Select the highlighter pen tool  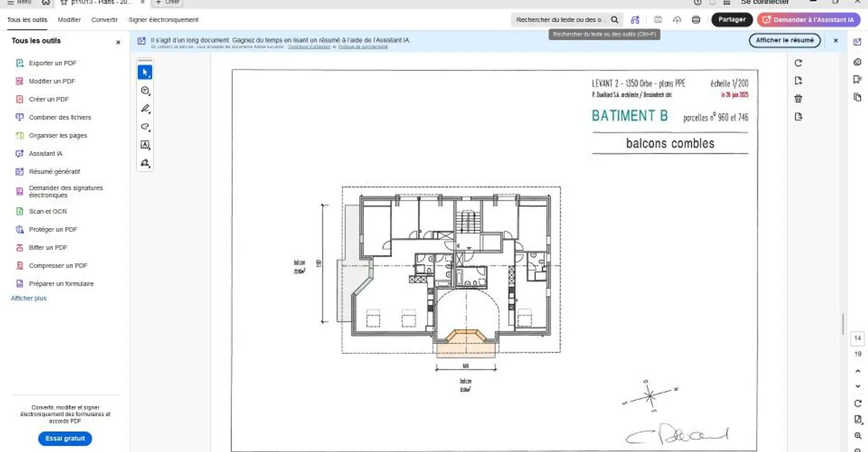click(145, 109)
